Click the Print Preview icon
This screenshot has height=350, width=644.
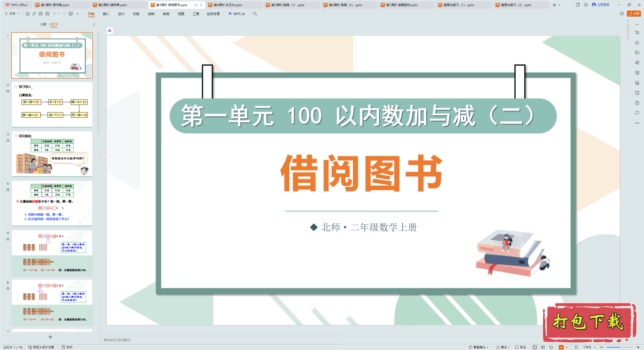pyautogui.click(x=47, y=14)
